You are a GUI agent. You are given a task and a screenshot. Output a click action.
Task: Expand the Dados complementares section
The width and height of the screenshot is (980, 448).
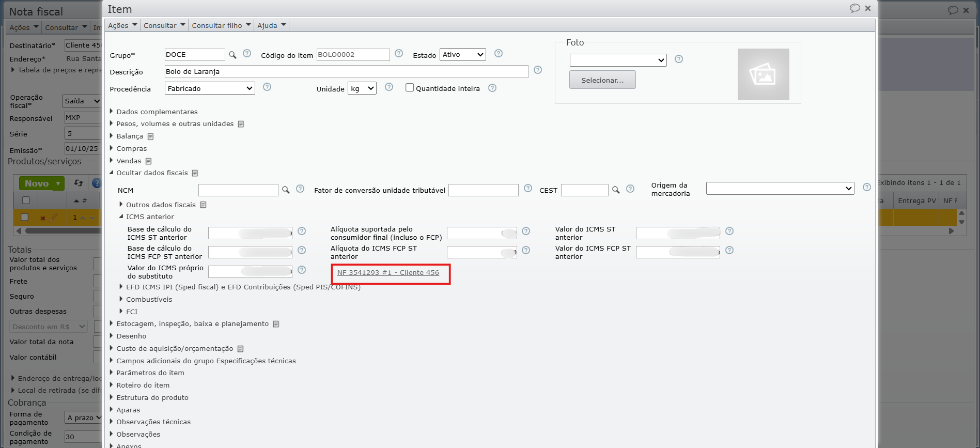154,112
